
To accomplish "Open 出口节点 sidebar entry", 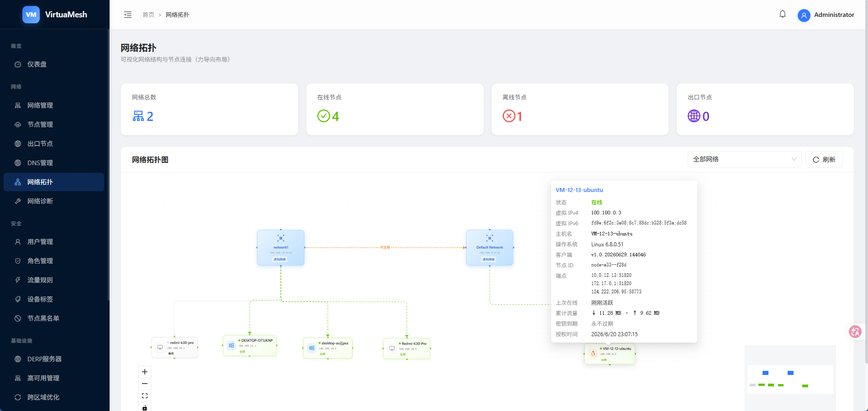I will [x=54, y=144].
